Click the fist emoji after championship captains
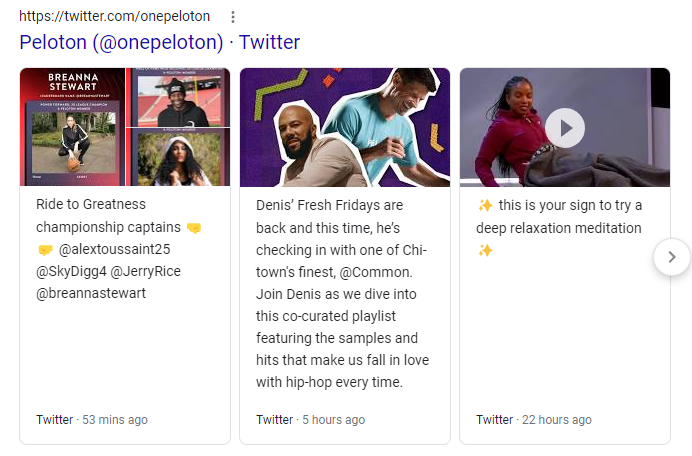The height and width of the screenshot is (456, 692). click(194, 228)
